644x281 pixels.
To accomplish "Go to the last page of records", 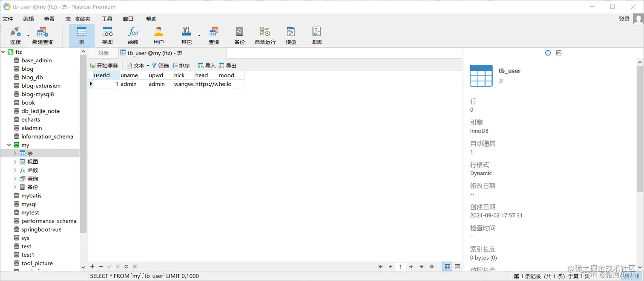I will (x=421, y=267).
